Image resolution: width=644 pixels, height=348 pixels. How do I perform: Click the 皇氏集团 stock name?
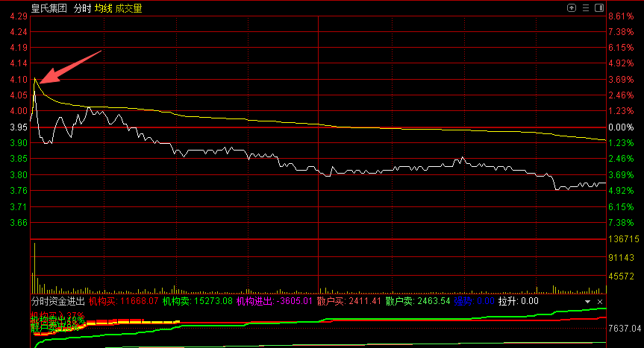[49, 8]
